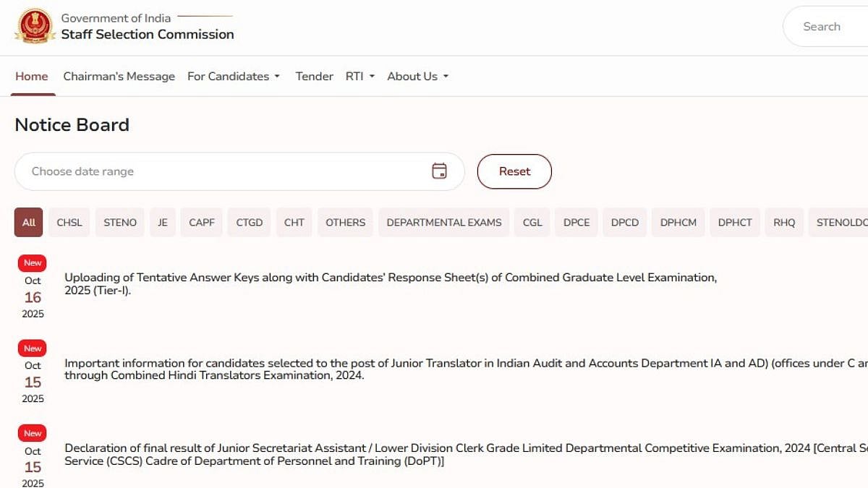Filter notices by CHSL
Screen dimensions: 868x488
coord(69,223)
